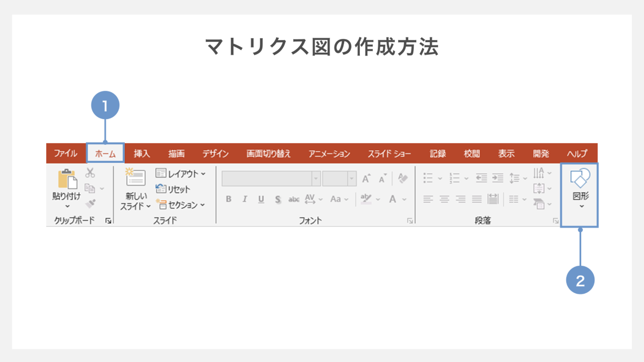This screenshot has height=362, width=644.
Task: Click the リセット button
Action: pos(173,189)
